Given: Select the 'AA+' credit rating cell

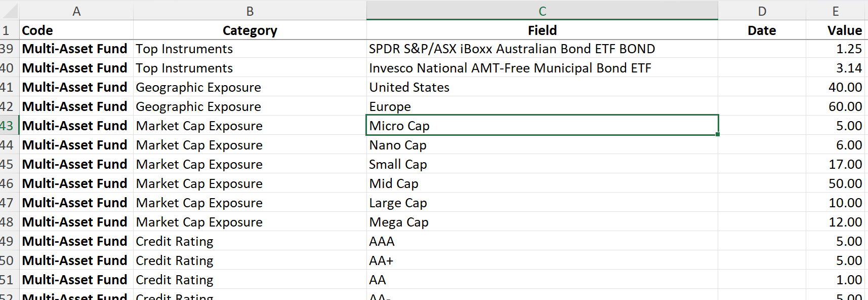Looking at the screenshot, I should tap(542, 260).
